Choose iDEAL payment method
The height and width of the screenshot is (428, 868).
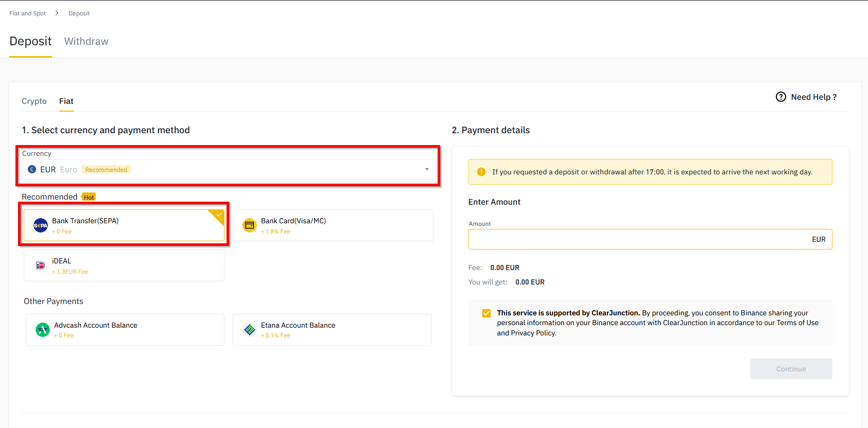124,265
